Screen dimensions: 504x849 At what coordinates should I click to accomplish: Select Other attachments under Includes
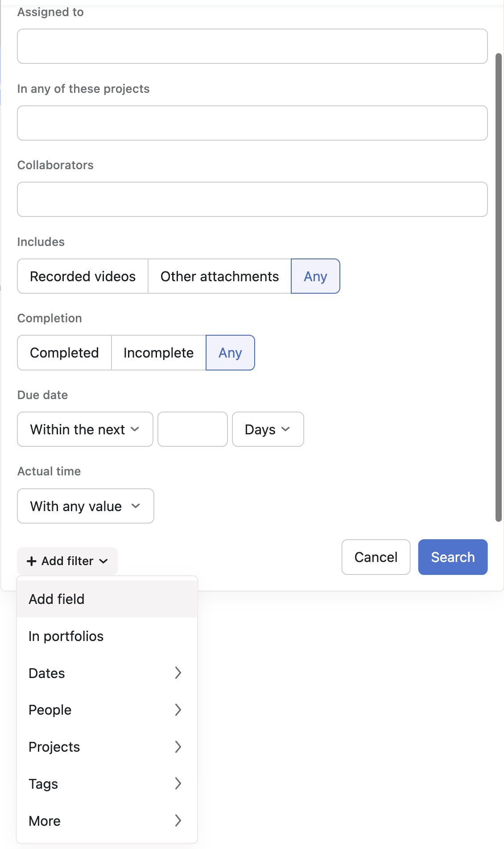coord(219,276)
